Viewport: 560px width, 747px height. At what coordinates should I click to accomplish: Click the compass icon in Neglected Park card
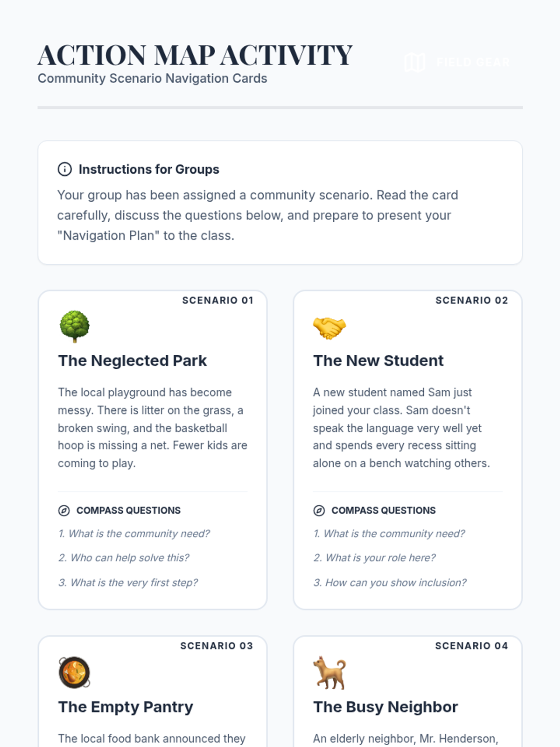(64, 510)
